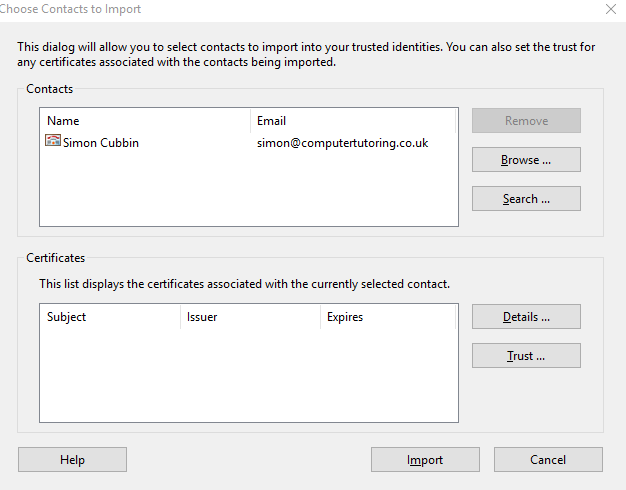The image size is (626, 490).
Task: Click blank space in the Contacts list box
Action: click(x=249, y=188)
